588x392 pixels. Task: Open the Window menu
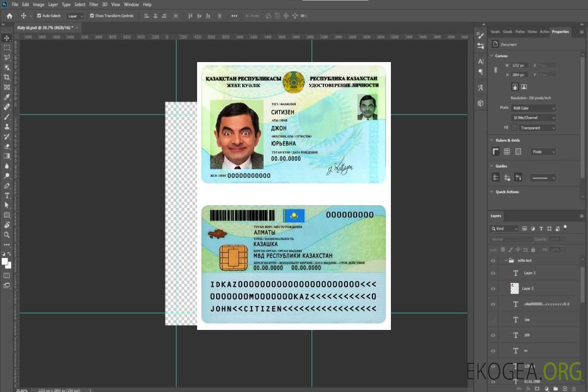coord(131,4)
